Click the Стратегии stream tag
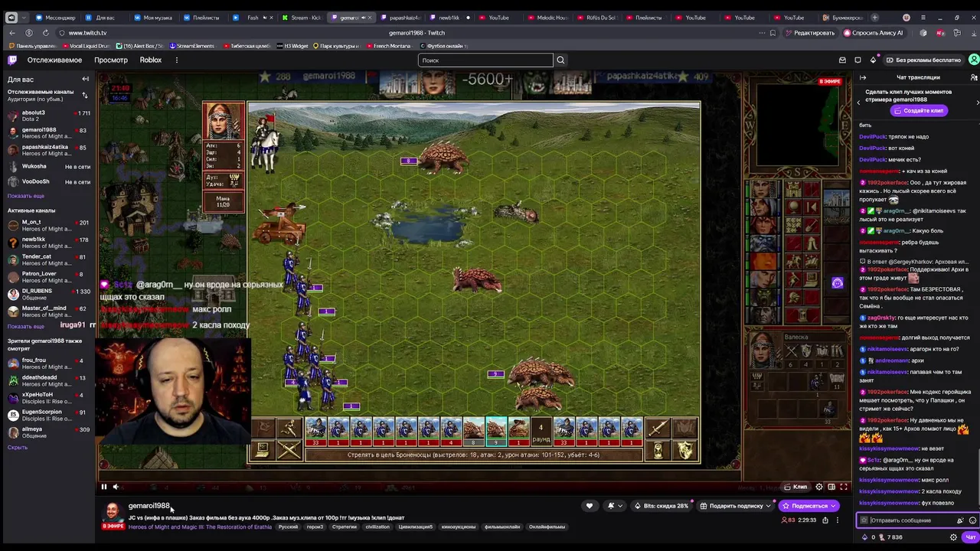The image size is (980, 551). click(345, 527)
